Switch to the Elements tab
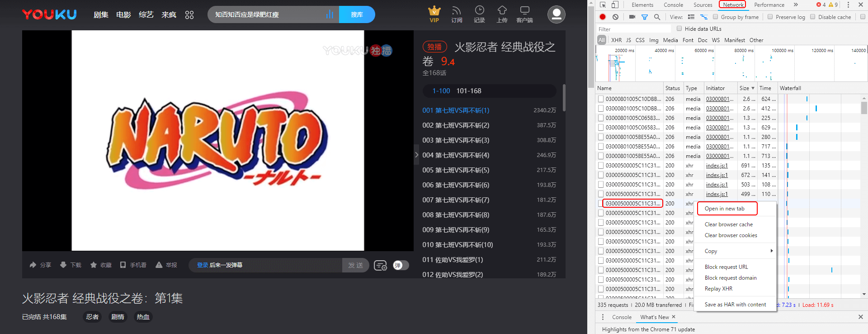 pos(642,5)
